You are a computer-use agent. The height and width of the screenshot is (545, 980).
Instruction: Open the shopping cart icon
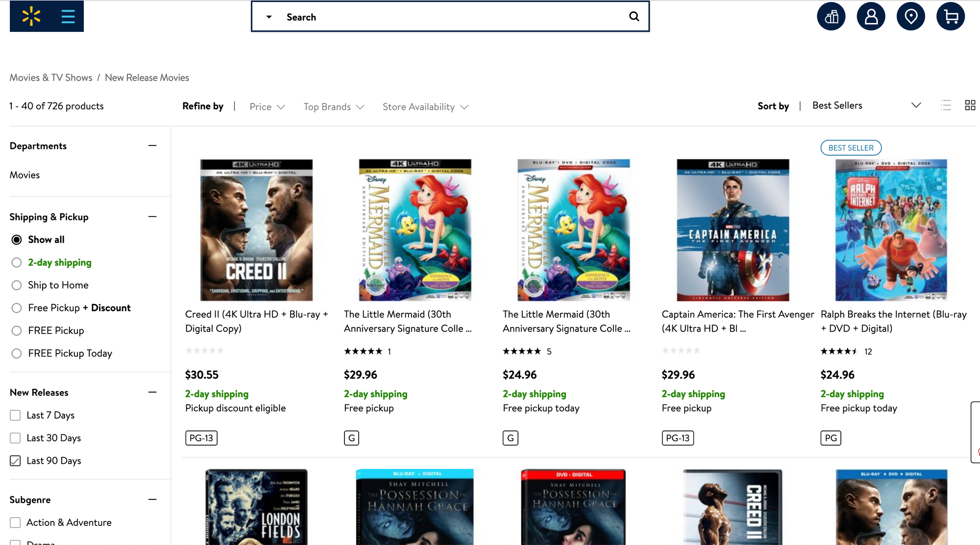(x=950, y=16)
